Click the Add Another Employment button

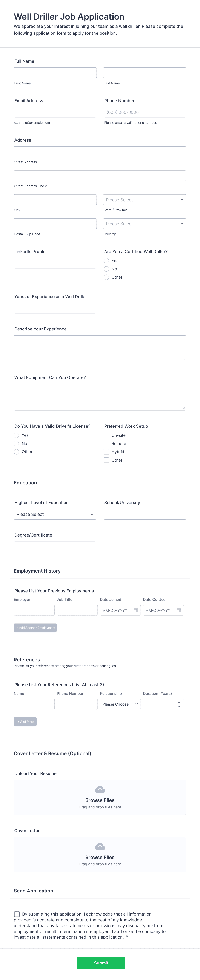[35, 628]
